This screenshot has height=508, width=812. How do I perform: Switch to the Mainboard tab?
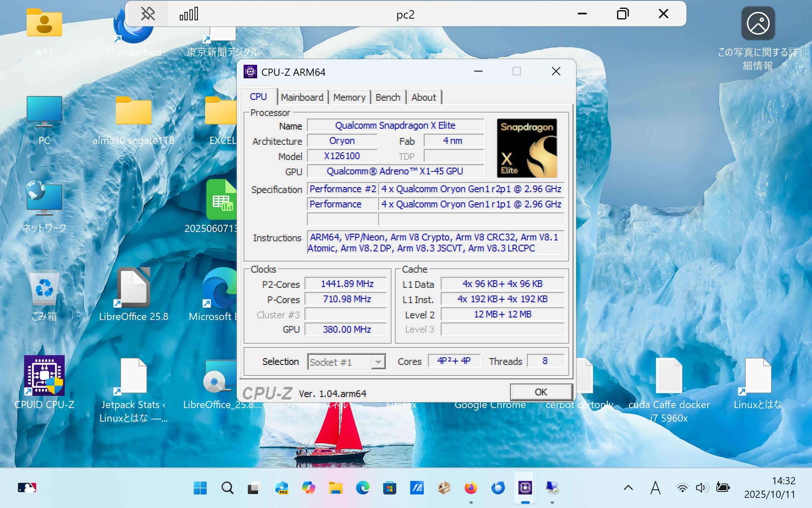(x=302, y=97)
